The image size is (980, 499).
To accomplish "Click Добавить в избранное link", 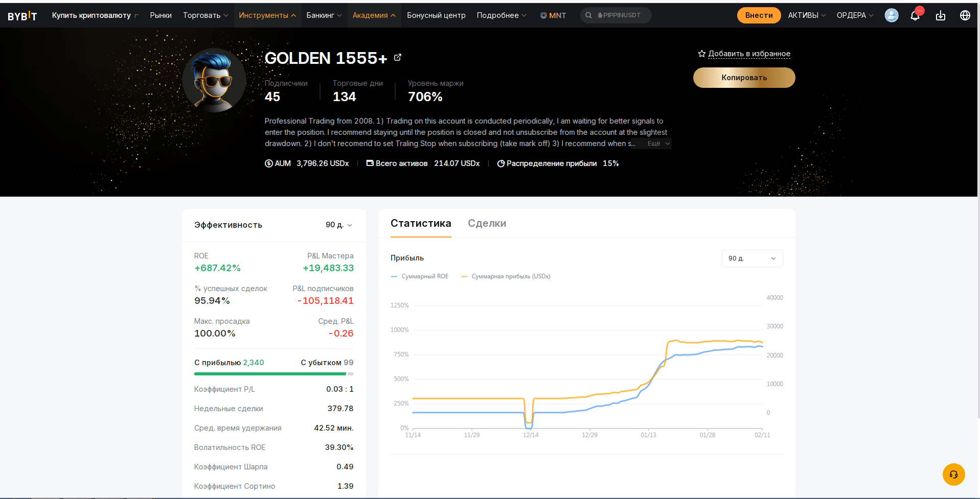I will (749, 54).
